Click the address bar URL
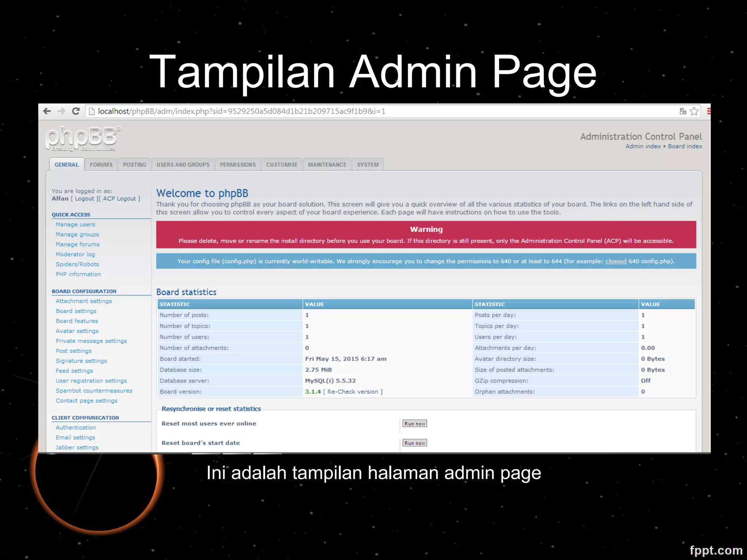The image size is (747, 560). [241, 111]
